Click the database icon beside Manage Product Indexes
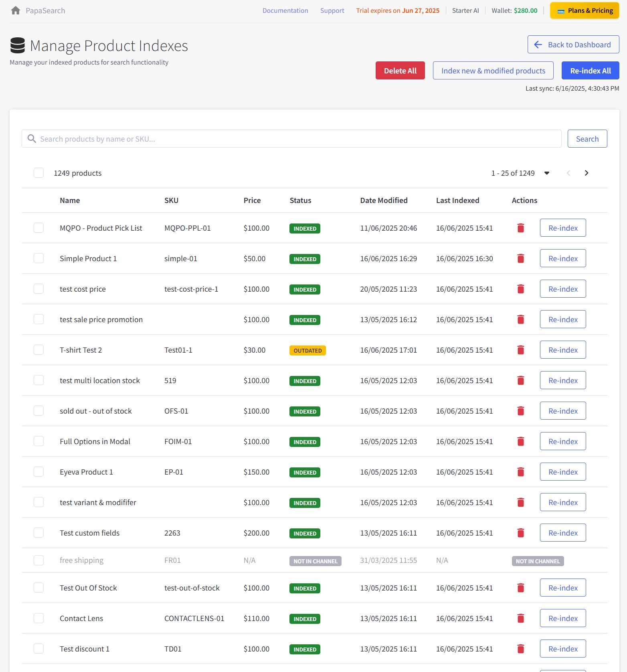Viewport: 627px width, 672px height. (x=18, y=45)
